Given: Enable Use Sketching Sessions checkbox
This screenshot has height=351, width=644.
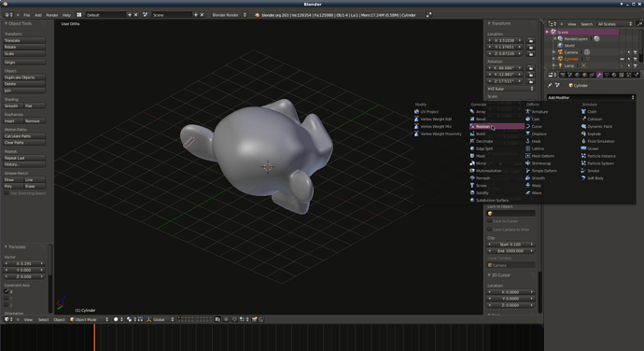Looking at the screenshot, I should click(7, 193).
